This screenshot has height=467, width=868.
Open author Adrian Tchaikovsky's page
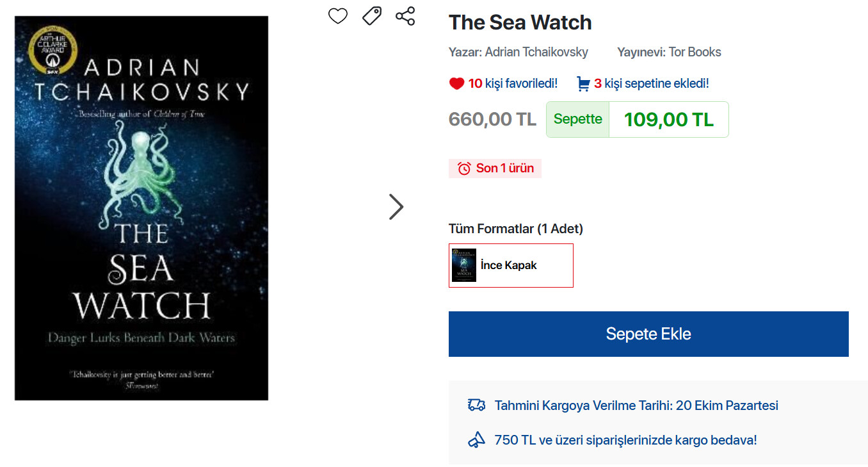[536, 53]
